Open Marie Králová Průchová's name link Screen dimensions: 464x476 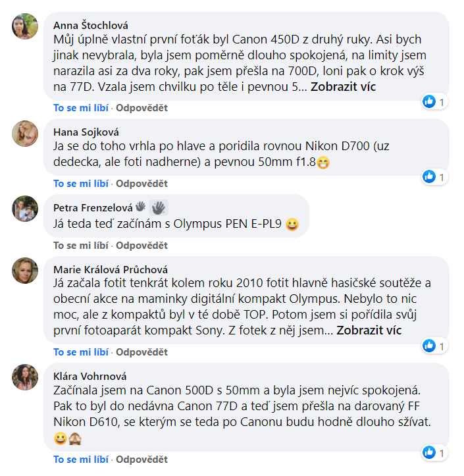111,269
